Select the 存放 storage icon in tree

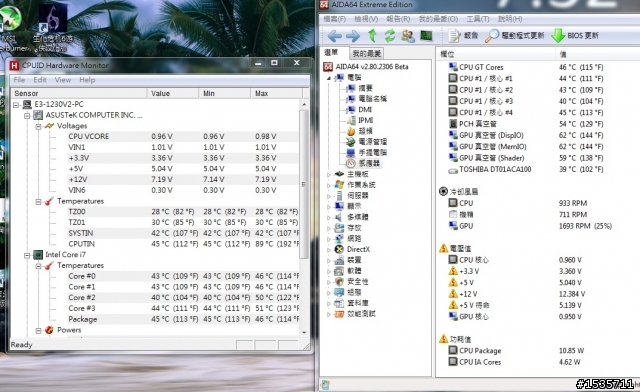pyautogui.click(x=339, y=227)
